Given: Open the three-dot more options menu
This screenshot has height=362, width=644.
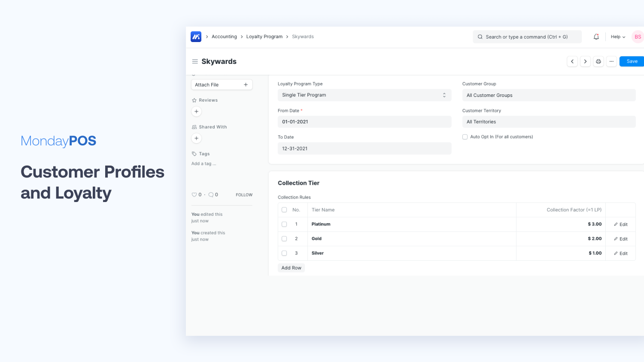Looking at the screenshot, I should (611, 61).
